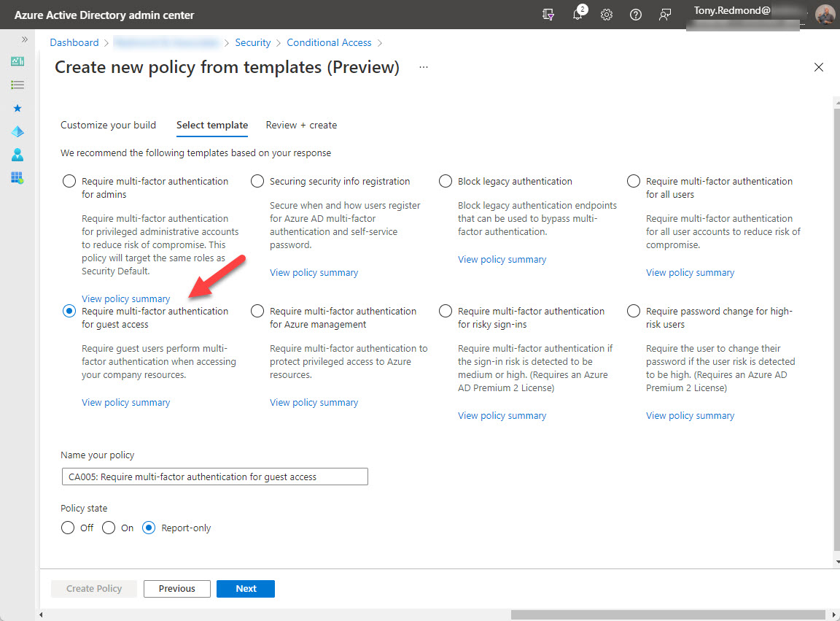View policy summary for Securing security info registration
The image size is (840, 621).
pos(314,272)
